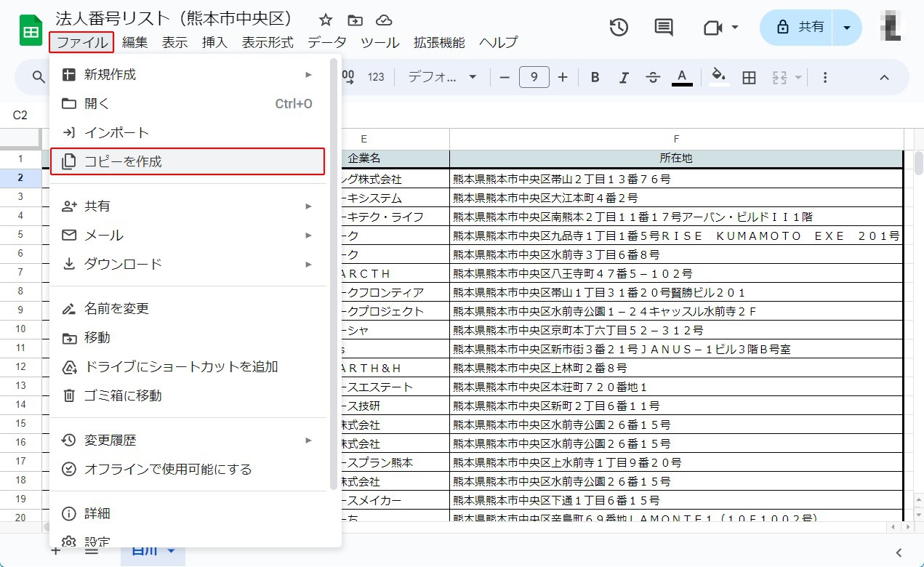Viewport: 924px width, 567px height.
Task: Open the fill color picker
Action: coord(718,77)
